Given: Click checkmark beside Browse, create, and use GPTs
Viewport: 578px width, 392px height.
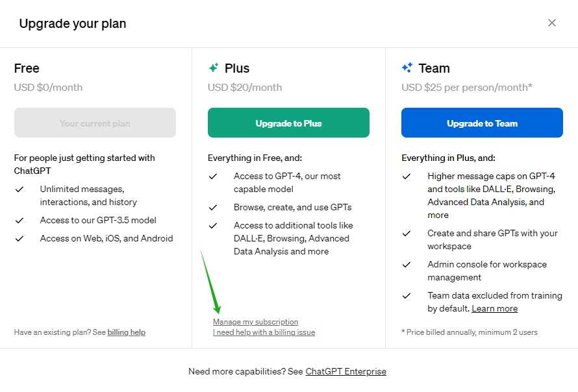Looking at the screenshot, I should pos(213,206).
